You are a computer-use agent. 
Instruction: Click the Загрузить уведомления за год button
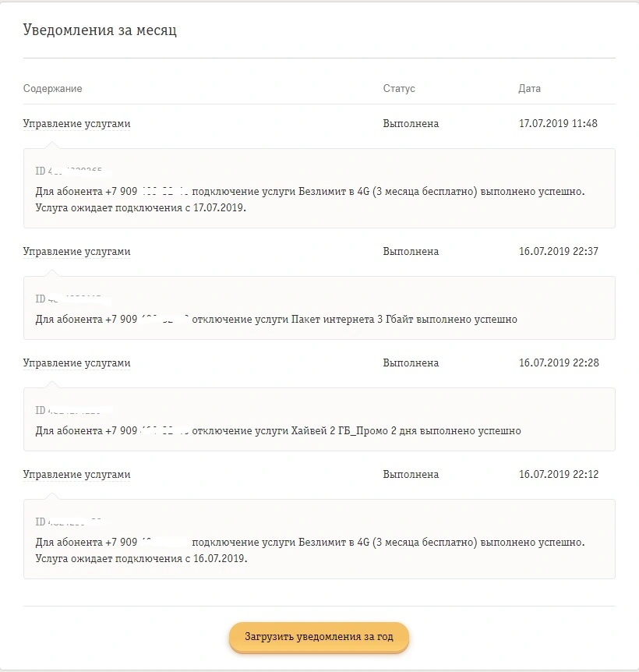[319, 636]
